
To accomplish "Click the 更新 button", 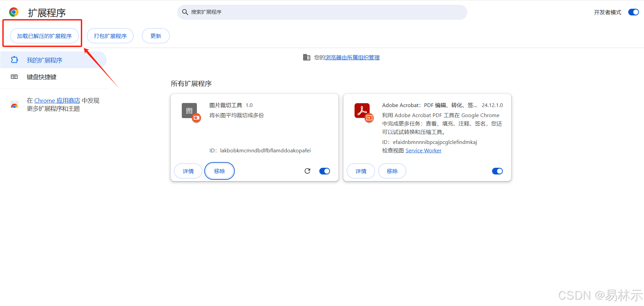I will tap(156, 36).
